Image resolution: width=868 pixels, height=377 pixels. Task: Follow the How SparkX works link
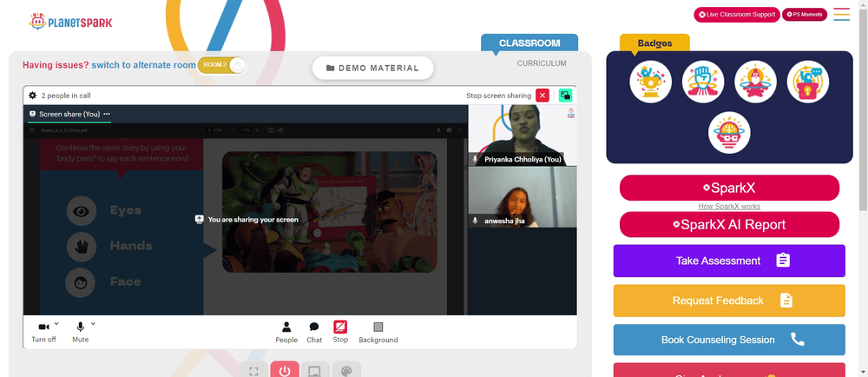tap(729, 207)
